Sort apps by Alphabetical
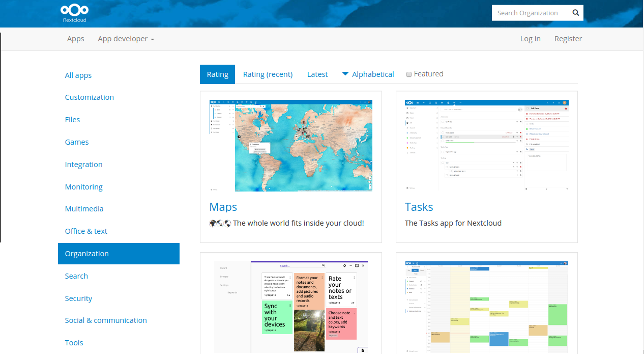 [x=373, y=74]
